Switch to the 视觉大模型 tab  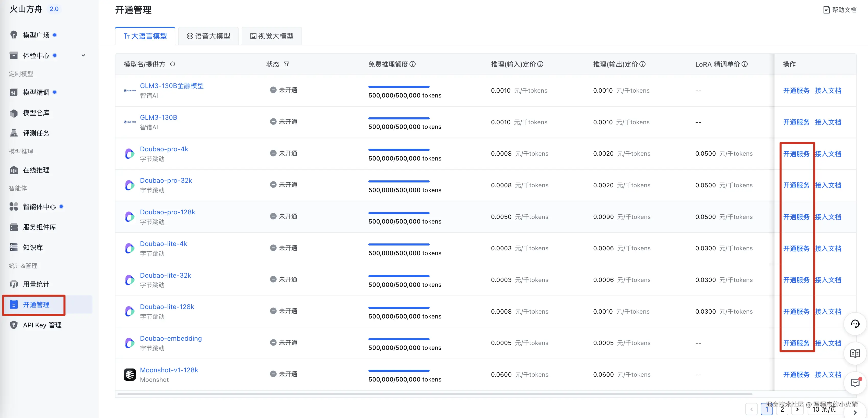click(x=272, y=36)
